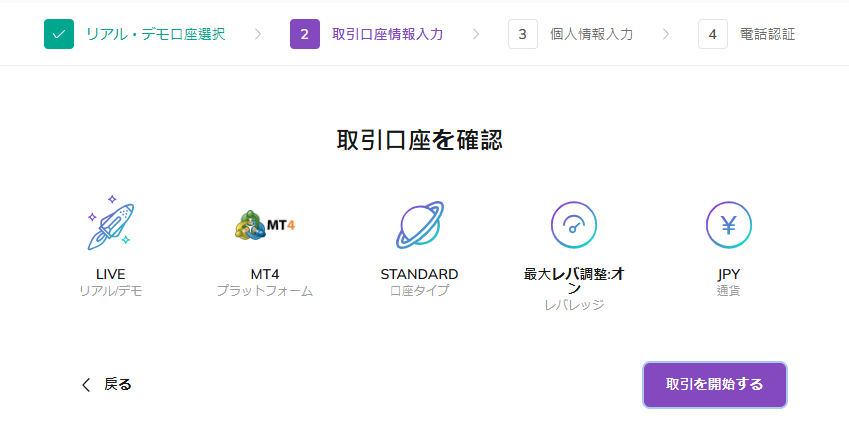This screenshot has width=849, height=441.
Task: Click the yen currency icon
Action: click(x=728, y=225)
